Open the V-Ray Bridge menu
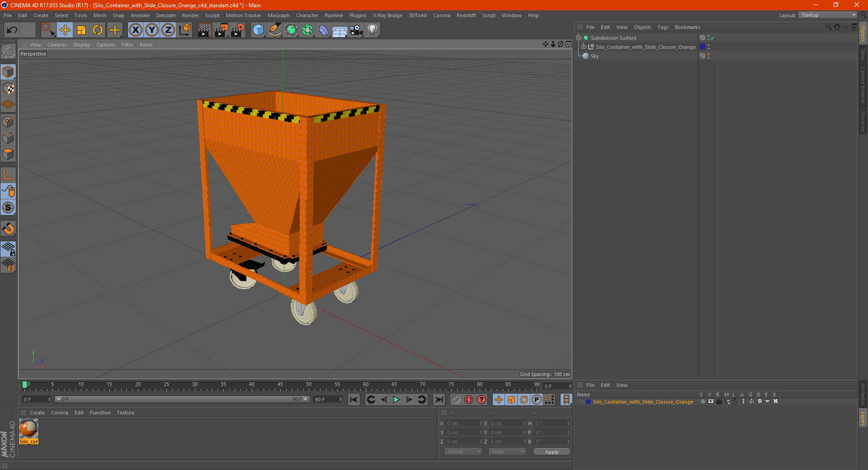868x470 pixels. pyautogui.click(x=387, y=15)
